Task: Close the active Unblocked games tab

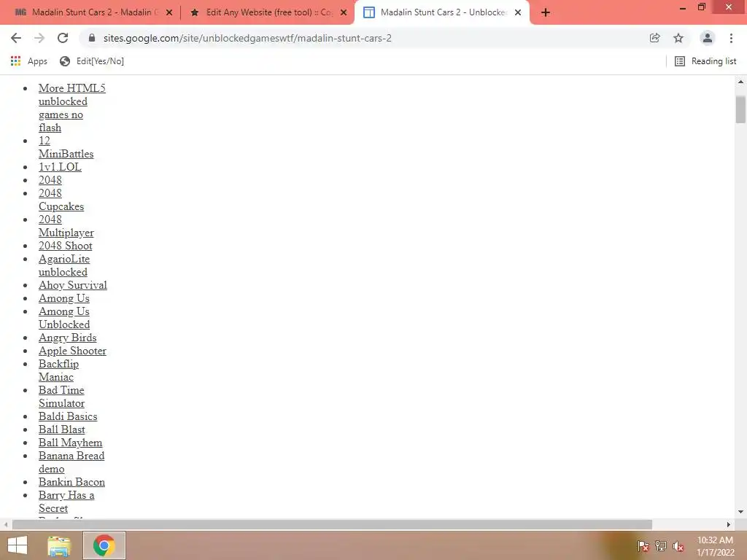Action: pos(518,13)
